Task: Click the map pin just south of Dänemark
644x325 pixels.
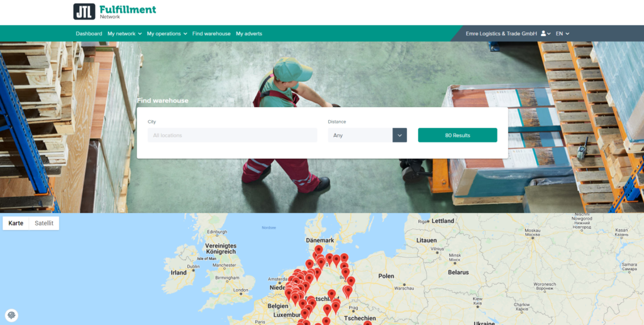Action: [319, 251]
